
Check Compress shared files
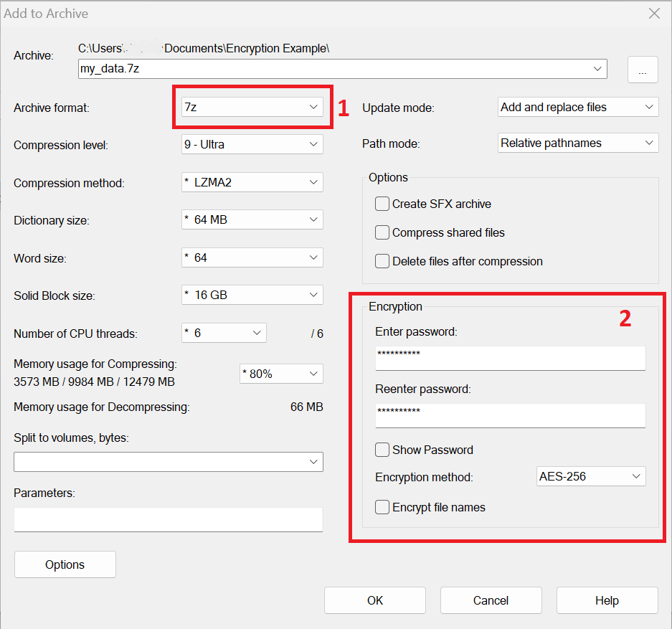(x=382, y=232)
